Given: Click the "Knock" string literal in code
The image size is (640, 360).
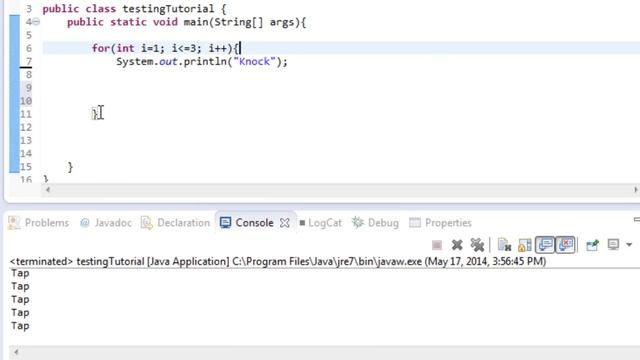Looking at the screenshot, I should tap(254, 62).
